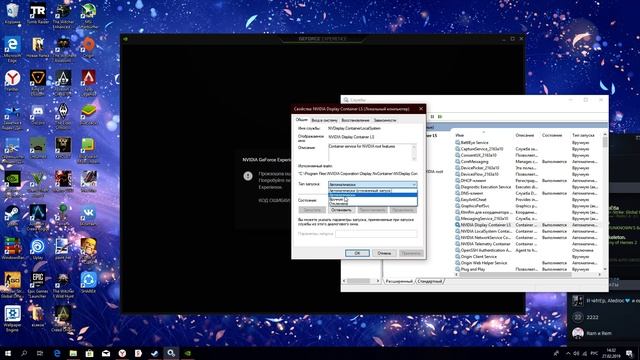The width and height of the screenshot is (640, 360).
Task: Open the King of Crabs triangle-logo shortcut
Action: click(38, 83)
